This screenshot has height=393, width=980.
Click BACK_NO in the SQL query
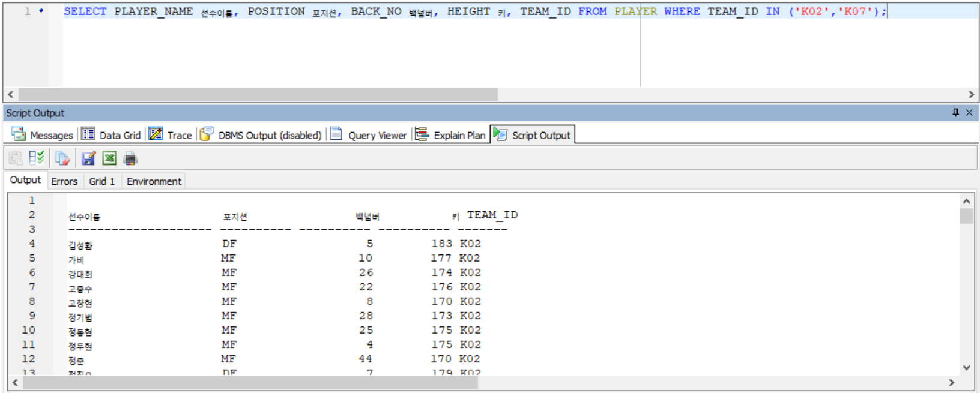[x=376, y=11]
